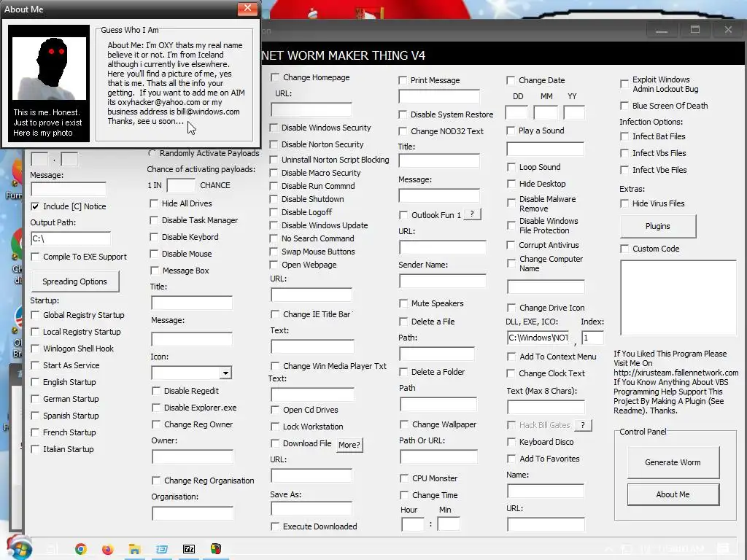Screen dimensions: 747x560
Task: Close the About Me dialog
Action: (x=247, y=7)
